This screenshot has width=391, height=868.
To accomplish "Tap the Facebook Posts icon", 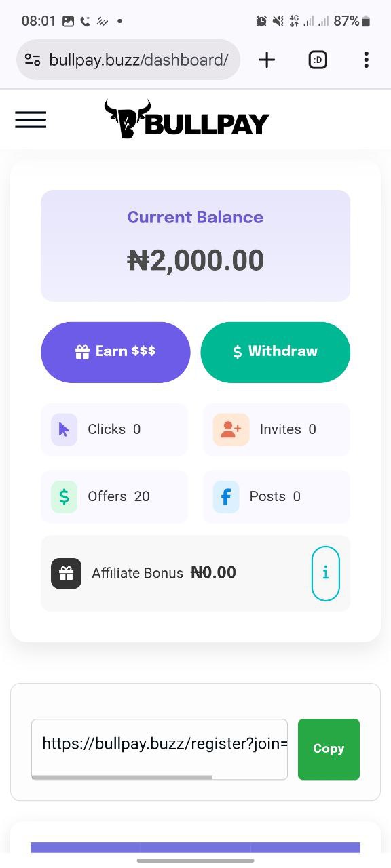I will click(226, 496).
